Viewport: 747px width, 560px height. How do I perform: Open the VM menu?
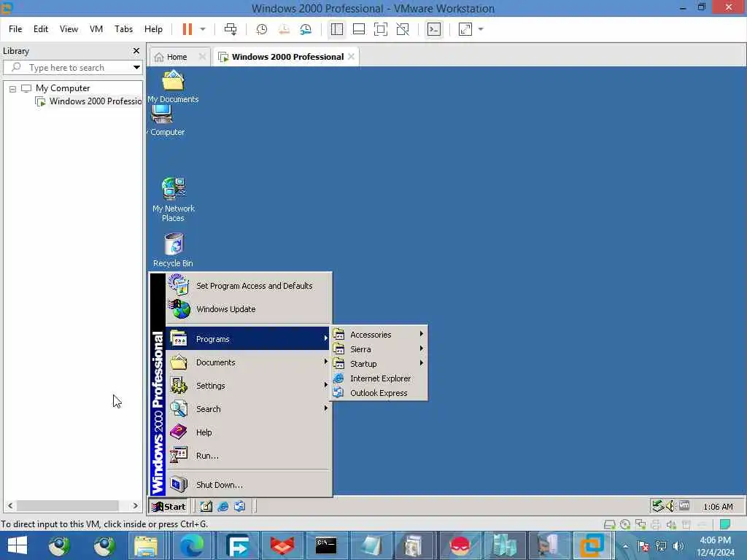click(x=96, y=29)
